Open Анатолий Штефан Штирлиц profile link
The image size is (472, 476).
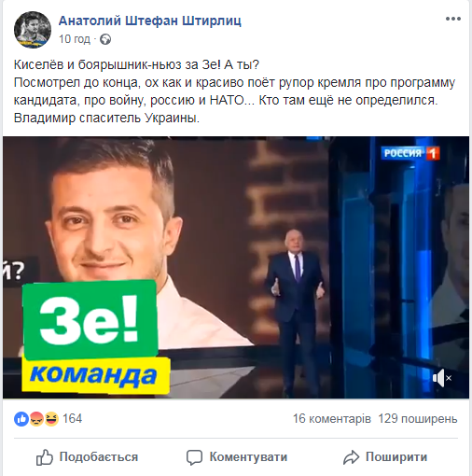[150, 21]
